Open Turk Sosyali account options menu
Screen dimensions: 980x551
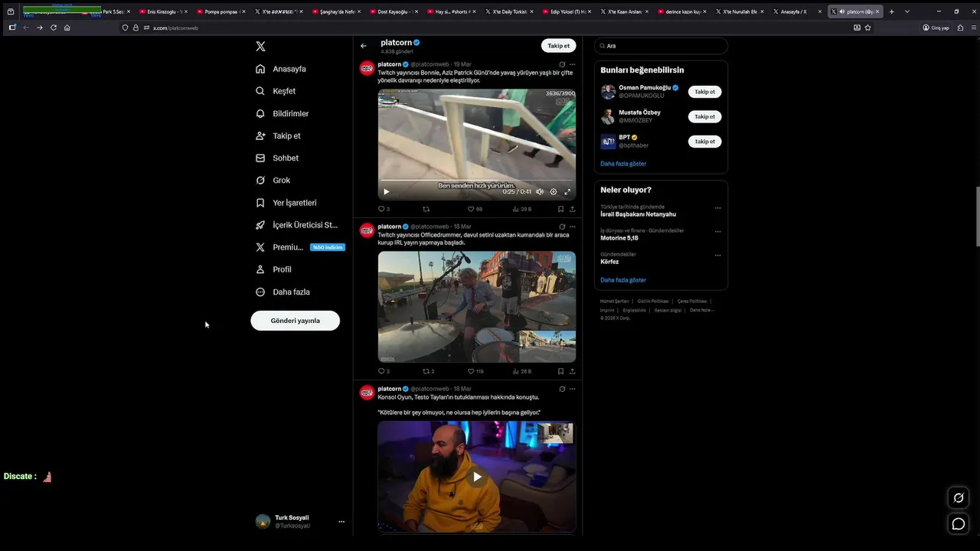click(x=341, y=522)
